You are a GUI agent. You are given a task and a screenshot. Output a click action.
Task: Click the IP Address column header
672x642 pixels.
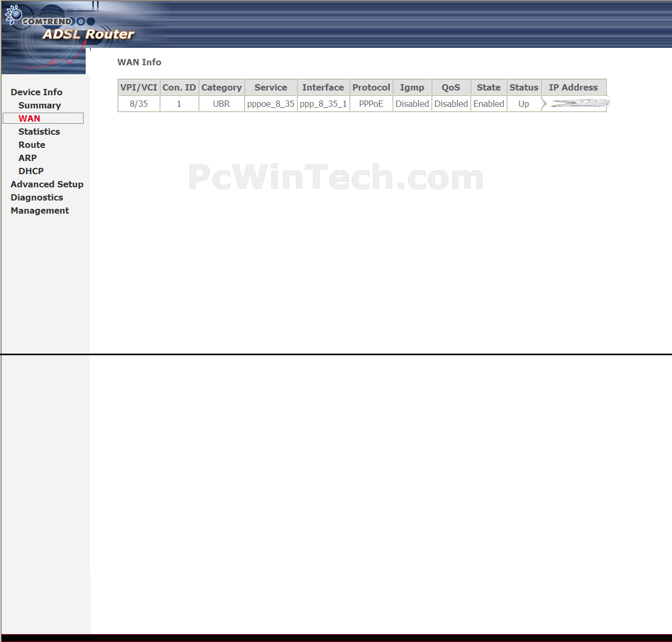tap(574, 87)
